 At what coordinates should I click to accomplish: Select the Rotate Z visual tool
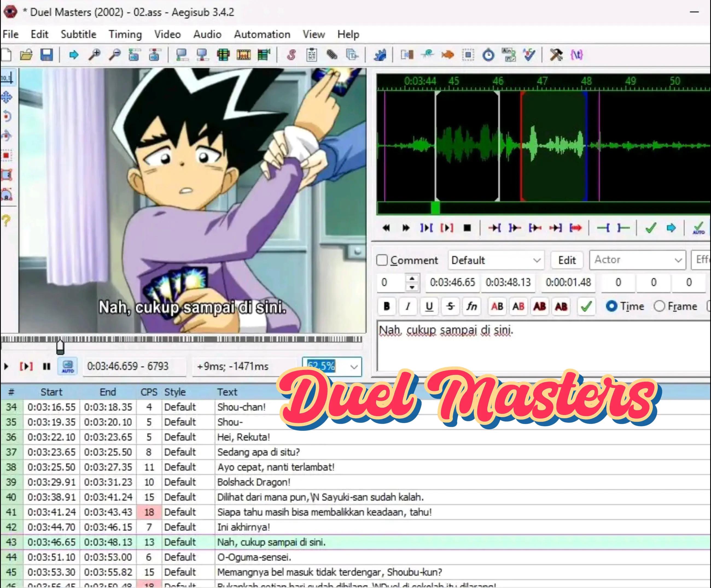7,117
